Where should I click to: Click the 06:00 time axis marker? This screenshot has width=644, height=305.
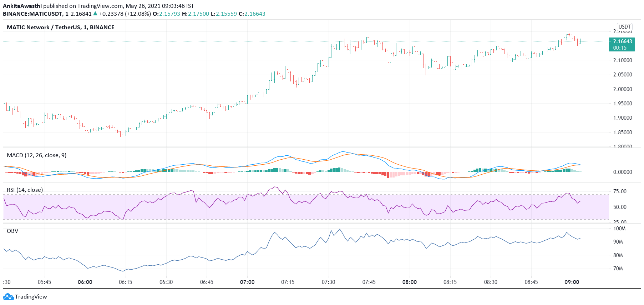tap(85, 282)
